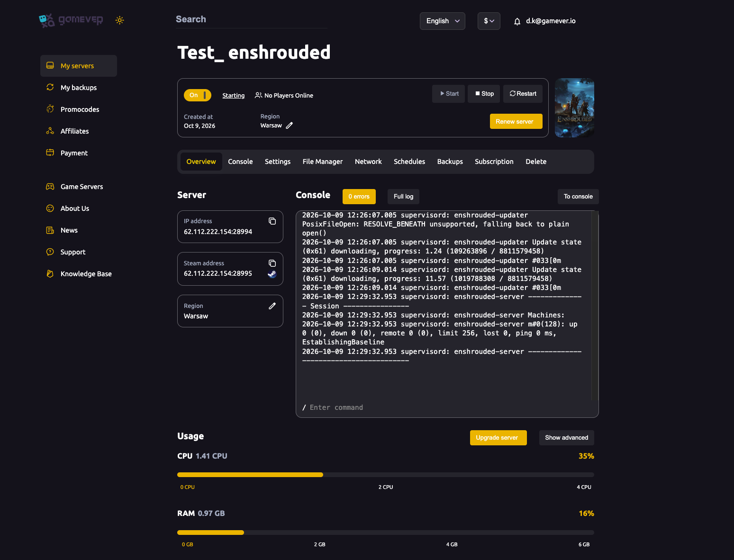Screen dimensions: 734x560
Task: Open My servers in sidebar
Action: 79,66
